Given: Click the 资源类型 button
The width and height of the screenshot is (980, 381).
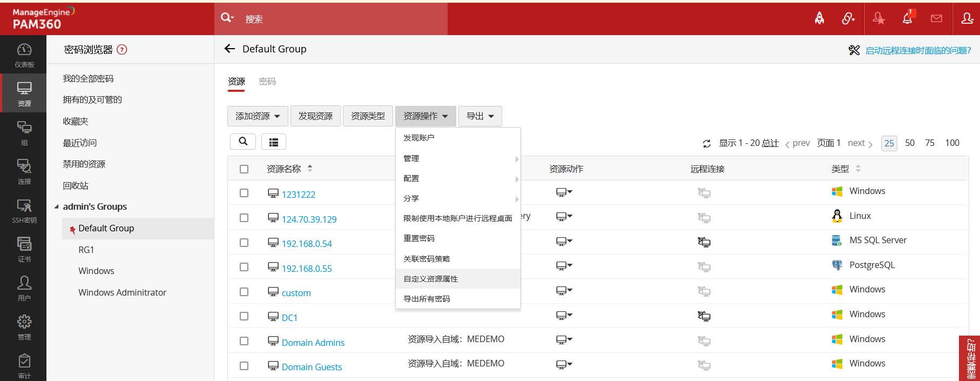Looking at the screenshot, I should [368, 116].
